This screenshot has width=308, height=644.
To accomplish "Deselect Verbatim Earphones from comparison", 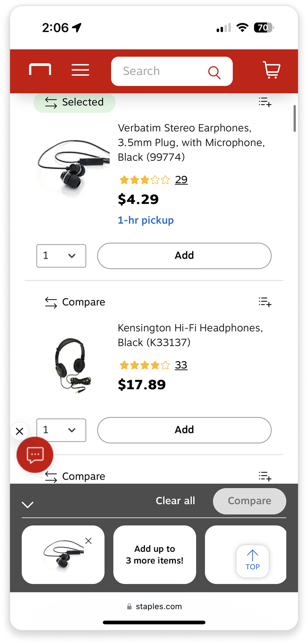I will (x=75, y=102).
